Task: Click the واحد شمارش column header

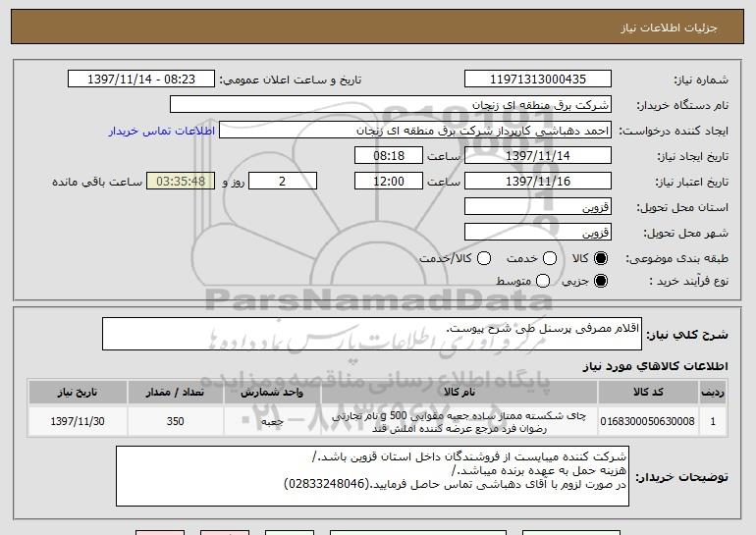Action: pos(272,392)
